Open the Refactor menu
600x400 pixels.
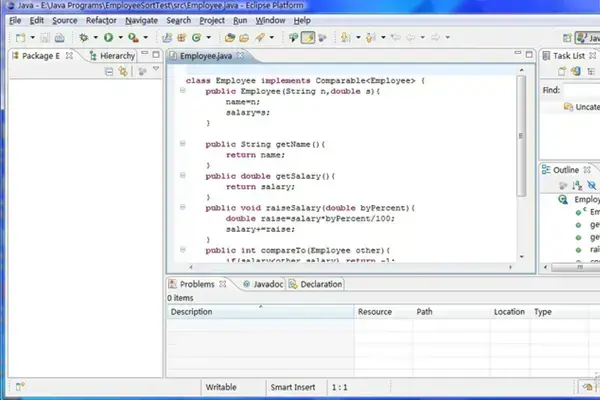[x=101, y=20]
